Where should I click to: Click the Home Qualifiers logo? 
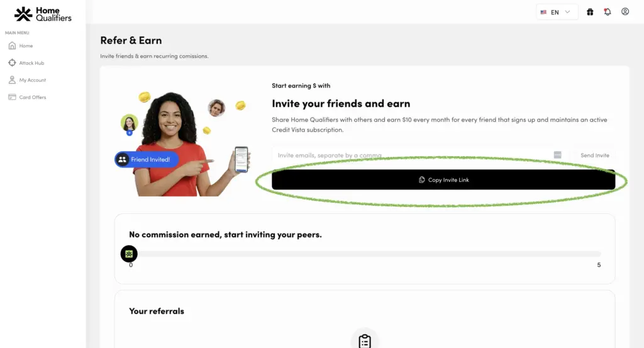click(43, 14)
